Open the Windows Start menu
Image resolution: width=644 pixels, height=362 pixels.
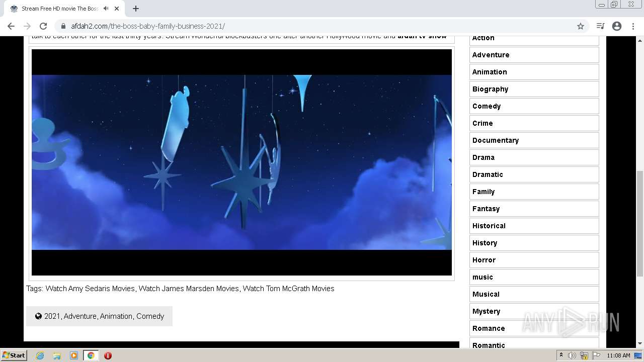(x=14, y=355)
